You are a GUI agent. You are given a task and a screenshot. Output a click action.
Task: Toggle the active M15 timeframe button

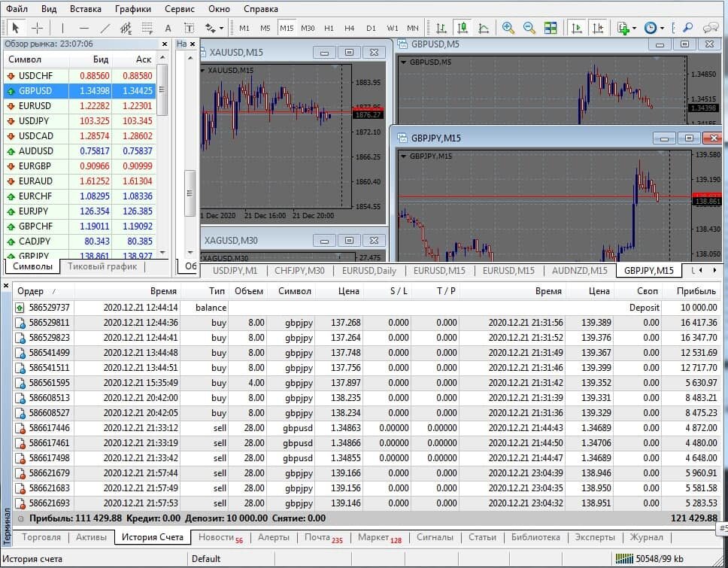(x=287, y=28)
